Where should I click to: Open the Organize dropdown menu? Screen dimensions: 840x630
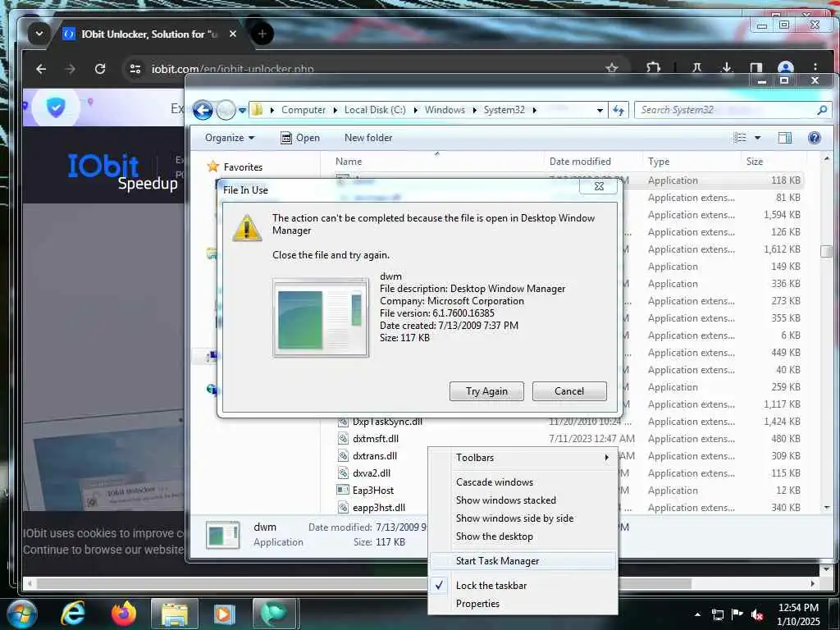point(230,138)
